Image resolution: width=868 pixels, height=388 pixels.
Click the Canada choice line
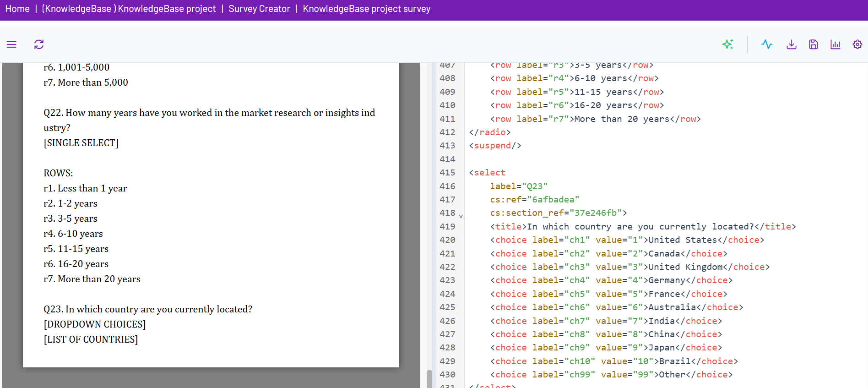(x=608, y=254)
